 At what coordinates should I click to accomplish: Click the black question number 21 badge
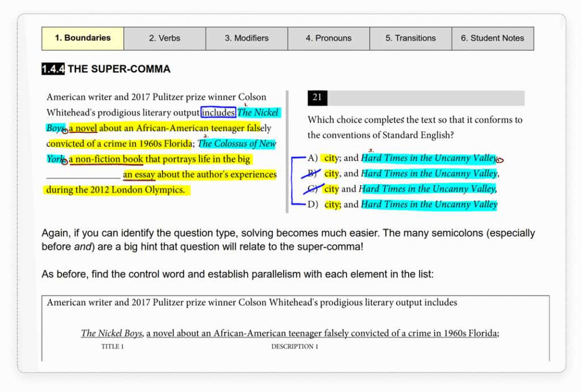tap(317, 98)
